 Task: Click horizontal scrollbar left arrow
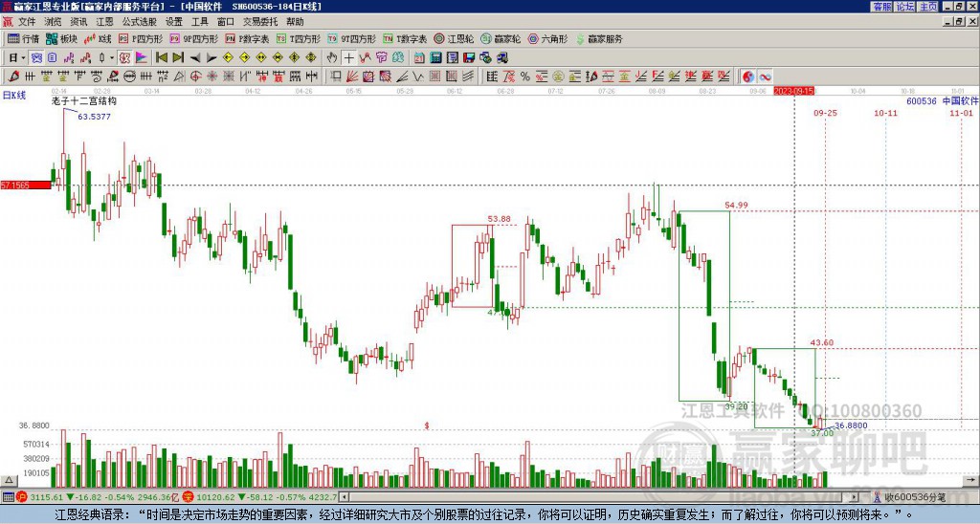click(x=344, y=497)
